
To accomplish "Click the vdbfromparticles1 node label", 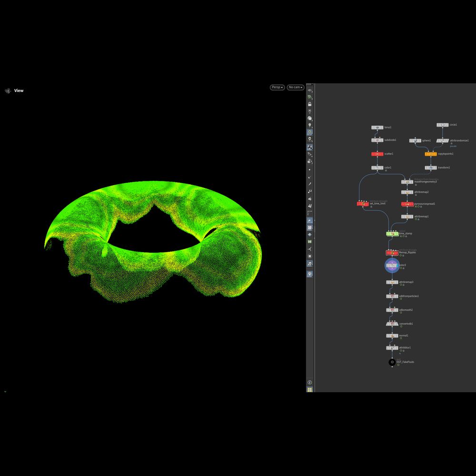I will [x=409, y=296].
